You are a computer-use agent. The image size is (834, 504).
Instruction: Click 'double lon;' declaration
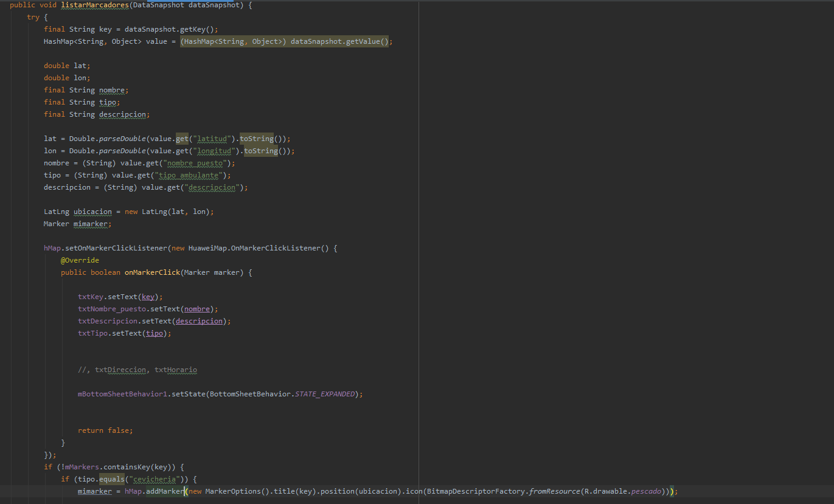(67, 78)
